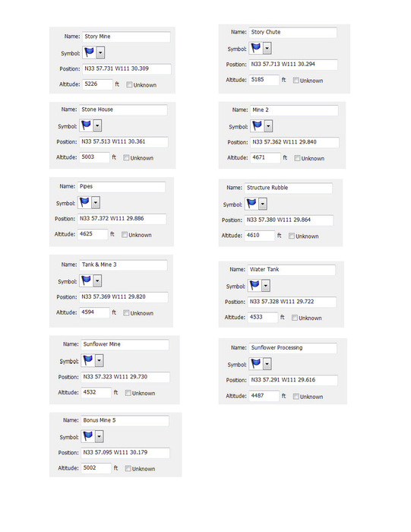The width and height of the screenshot is (411, 532).
Task: Open the symbol dropdown for Mine 2
Action: tap(268, 126)
